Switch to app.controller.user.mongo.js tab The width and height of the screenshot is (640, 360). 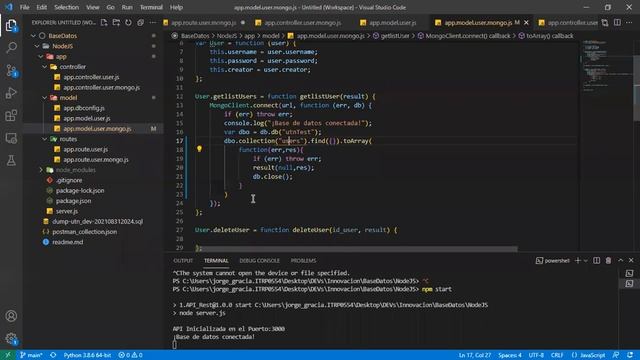click(x=302, y=23)
